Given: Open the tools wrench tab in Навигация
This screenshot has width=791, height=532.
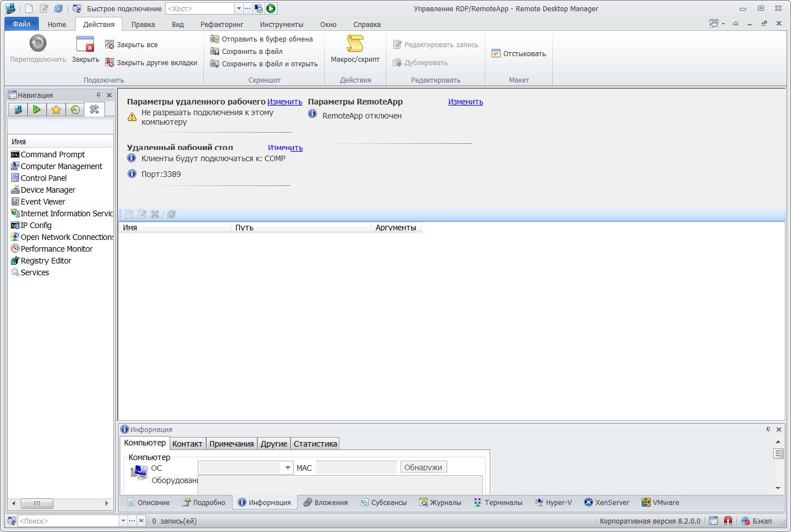Looking at the screenshot, I should [94, 110].
